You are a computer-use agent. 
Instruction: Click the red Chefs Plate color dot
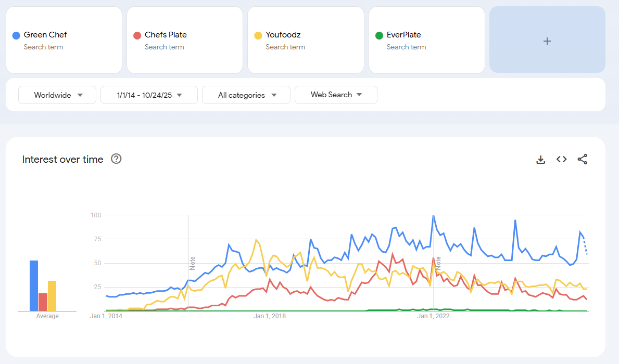tap(137, 35)
